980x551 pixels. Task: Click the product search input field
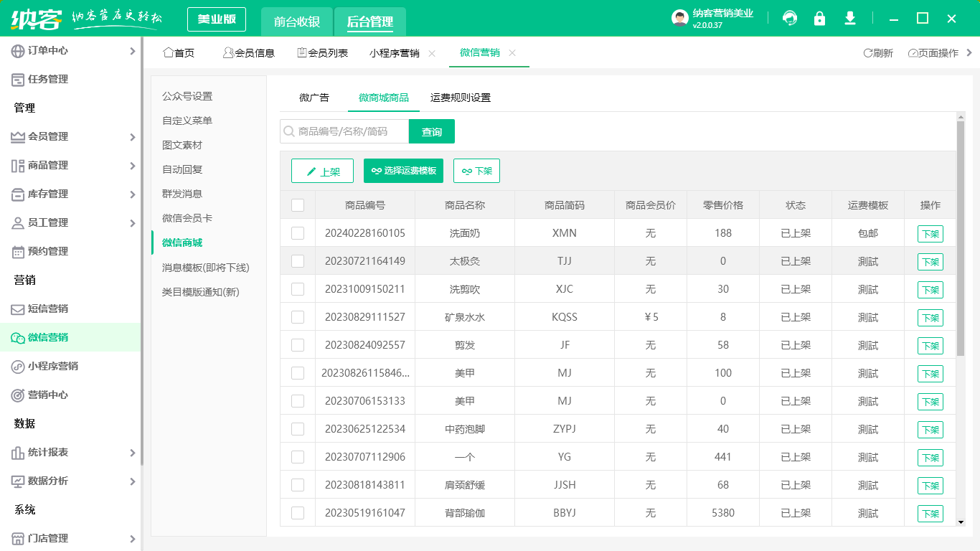click(x=344, y=131)
